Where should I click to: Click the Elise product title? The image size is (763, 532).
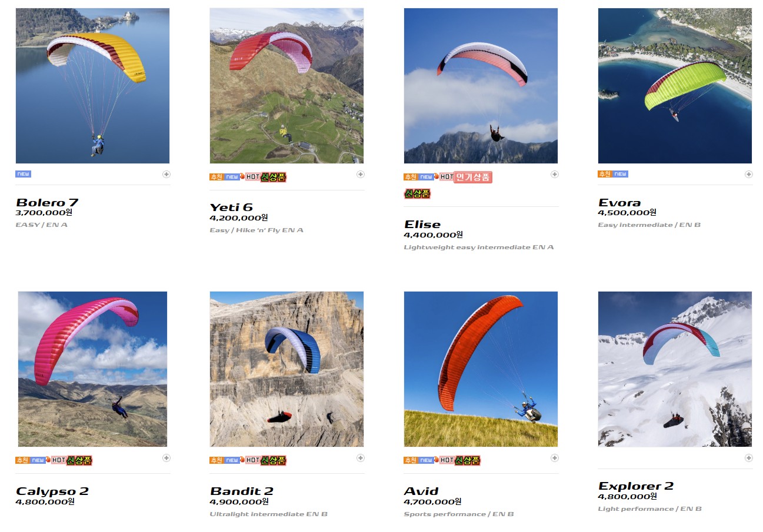(422, 225)
